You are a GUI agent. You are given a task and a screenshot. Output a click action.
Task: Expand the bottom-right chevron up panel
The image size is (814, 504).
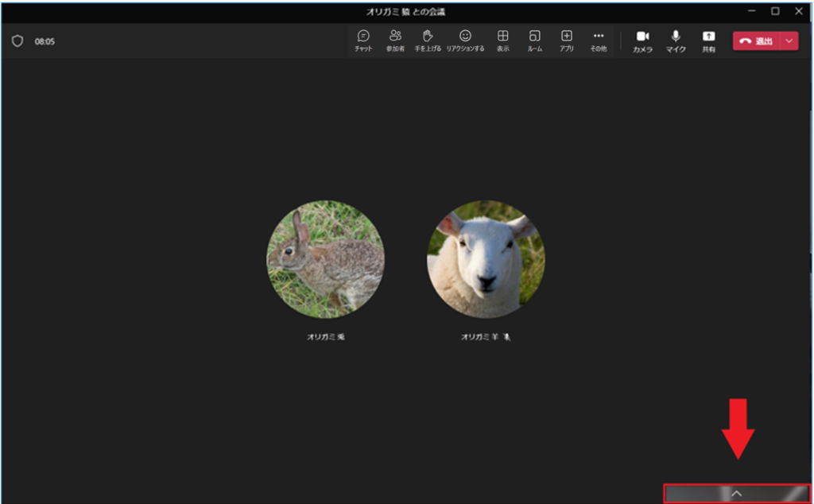[736, 494]
